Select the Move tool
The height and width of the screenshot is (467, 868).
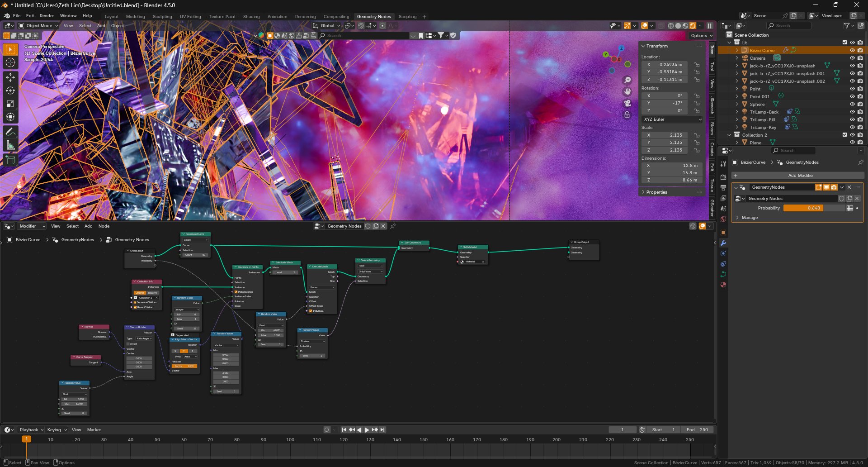click(x=10, y=77)
